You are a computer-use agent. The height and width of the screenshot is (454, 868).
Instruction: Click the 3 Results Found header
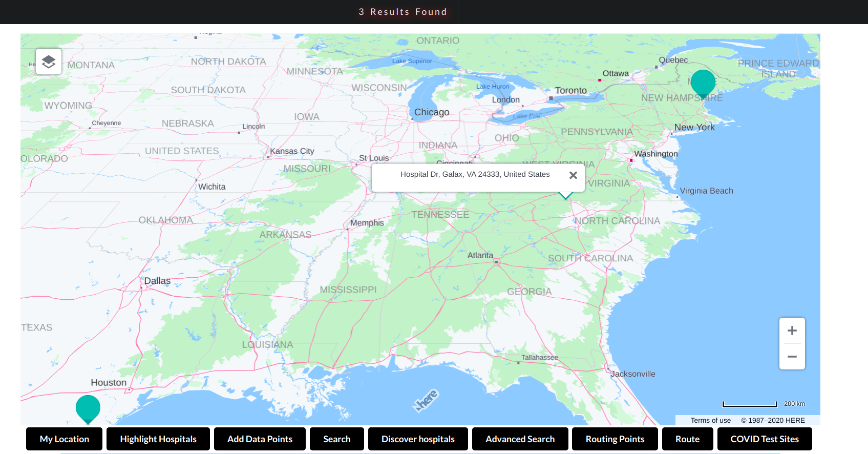click(x=403, y=12)
